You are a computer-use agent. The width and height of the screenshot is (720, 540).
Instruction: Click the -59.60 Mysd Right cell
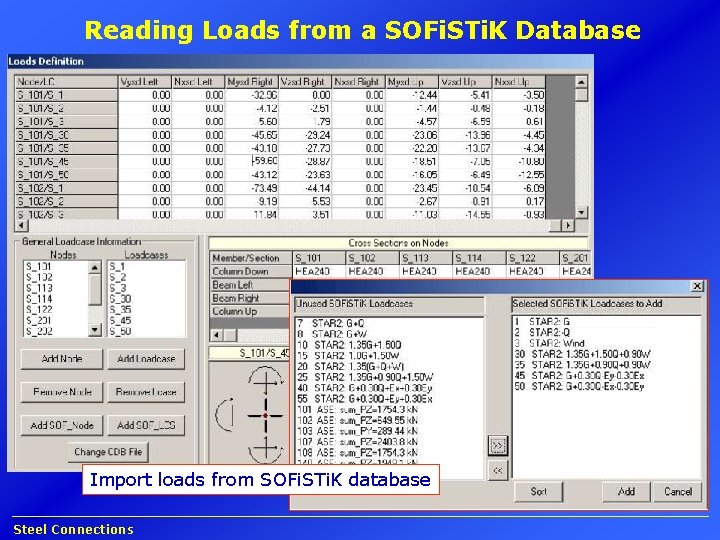252,161
